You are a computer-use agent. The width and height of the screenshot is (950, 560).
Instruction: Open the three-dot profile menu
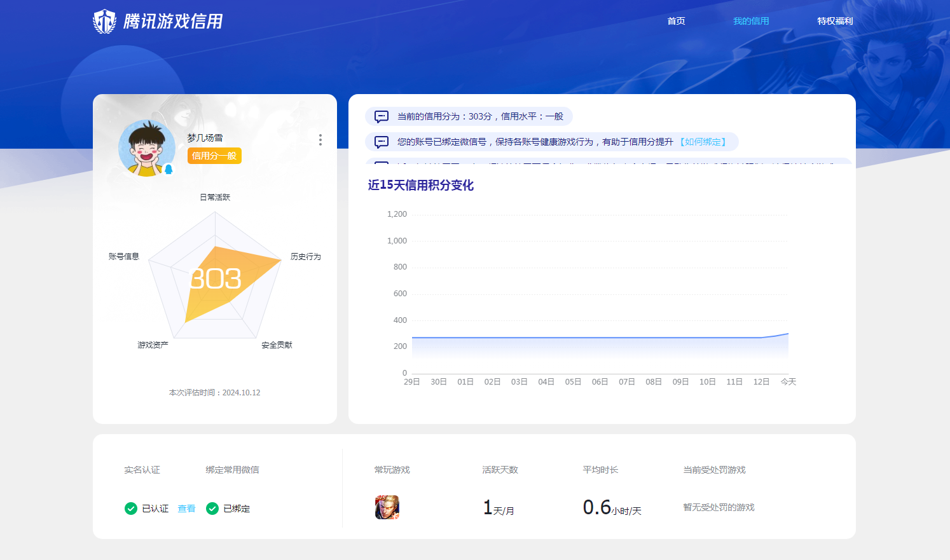click(320, 140)
